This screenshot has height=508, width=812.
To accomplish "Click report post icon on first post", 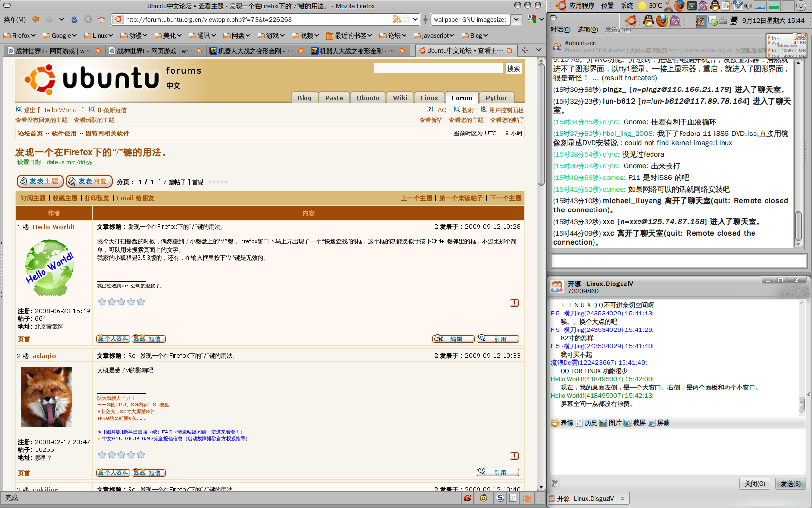I will pyautogui.click(x=514, y=303).
